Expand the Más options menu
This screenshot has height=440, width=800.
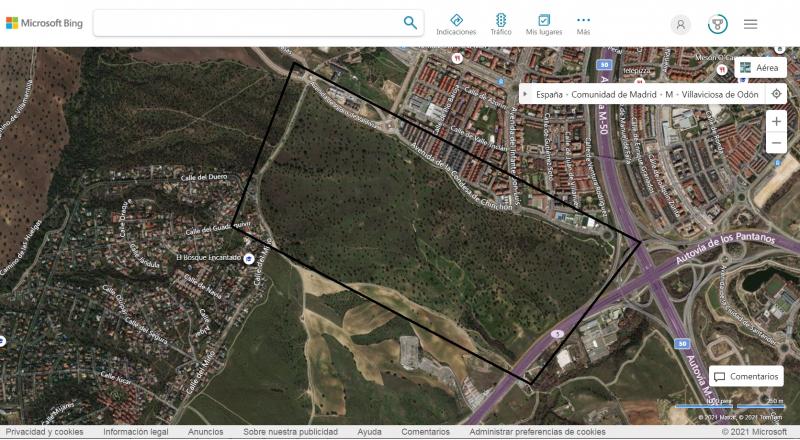click(583, 24)
